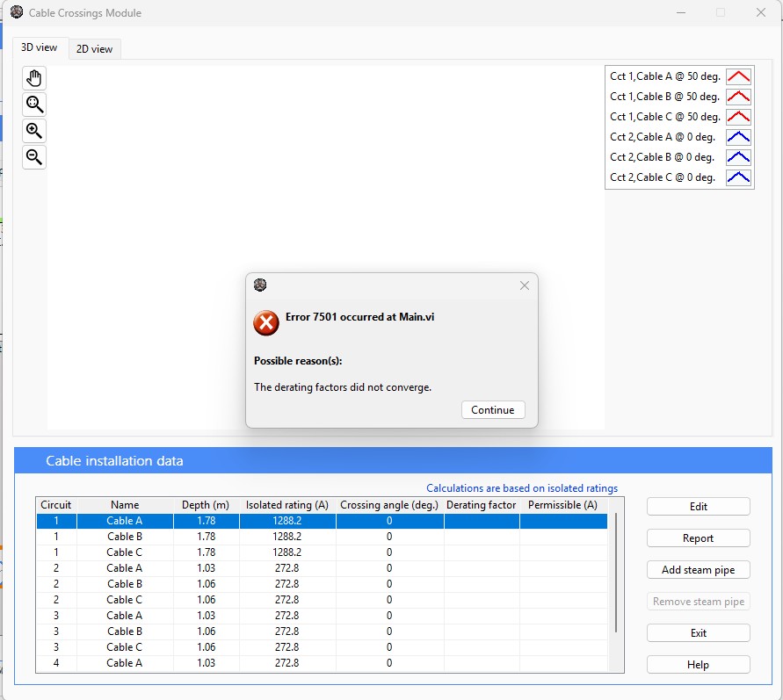Click 'Cct 1,Cable A @ 50 deg.' legend label

tap(665, 76)
